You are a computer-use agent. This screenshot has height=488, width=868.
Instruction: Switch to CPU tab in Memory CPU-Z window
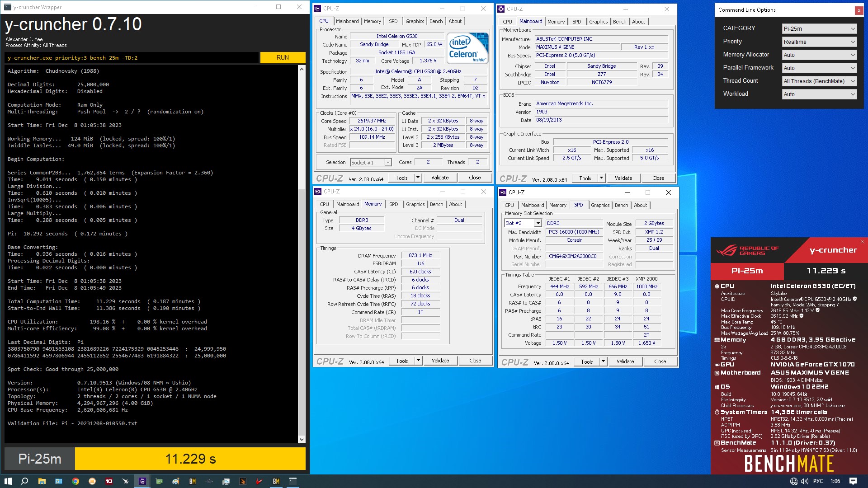324,204
